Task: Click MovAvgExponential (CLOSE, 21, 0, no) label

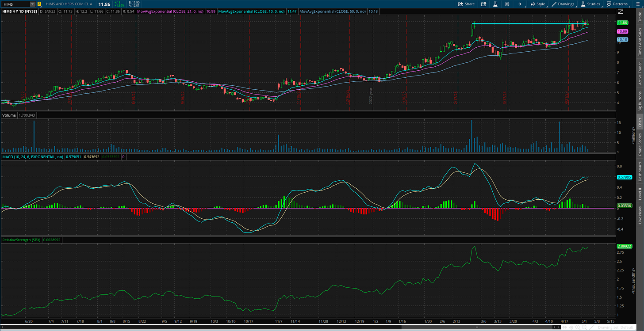Action: [x=171, y=11]
